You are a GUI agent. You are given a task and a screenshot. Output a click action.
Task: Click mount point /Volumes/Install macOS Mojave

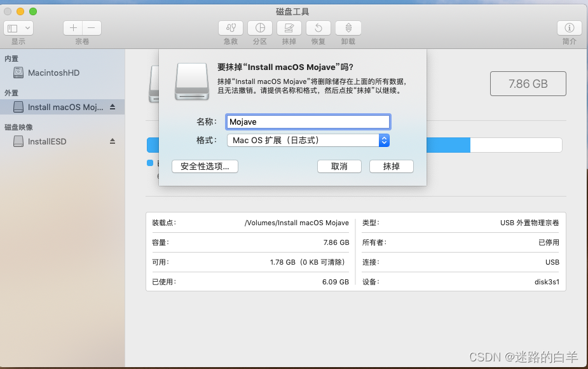click(297, 223)
